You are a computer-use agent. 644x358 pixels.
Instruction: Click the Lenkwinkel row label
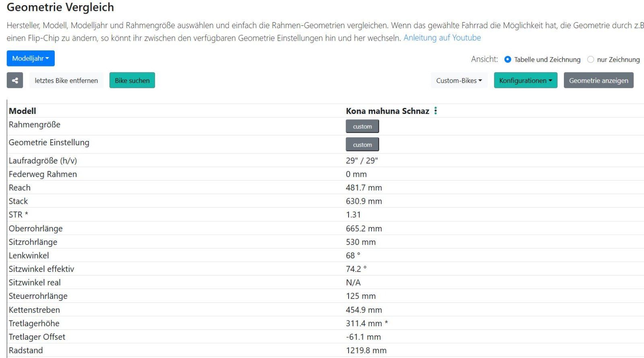[x=29, y=255]
